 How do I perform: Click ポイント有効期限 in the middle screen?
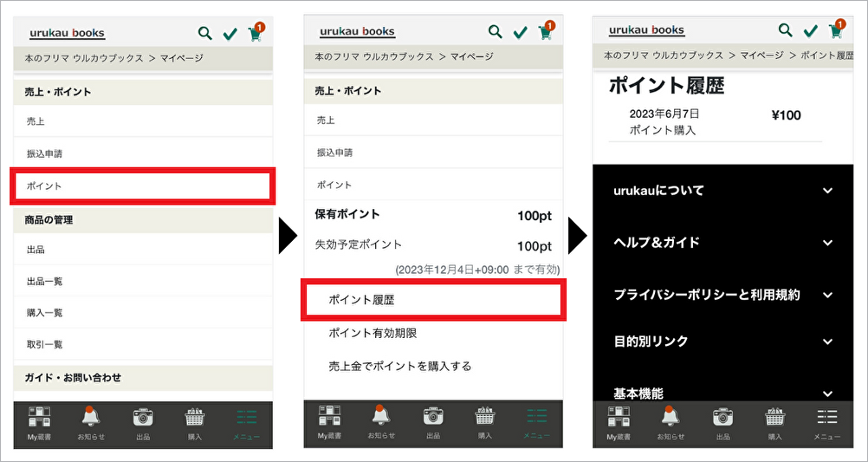click(x=372, y=334)
